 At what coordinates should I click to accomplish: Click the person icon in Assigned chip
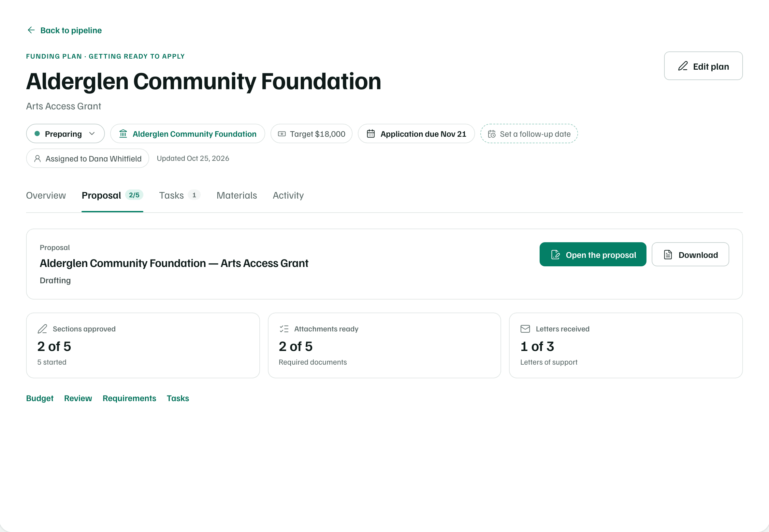click(x=38, y=159)
